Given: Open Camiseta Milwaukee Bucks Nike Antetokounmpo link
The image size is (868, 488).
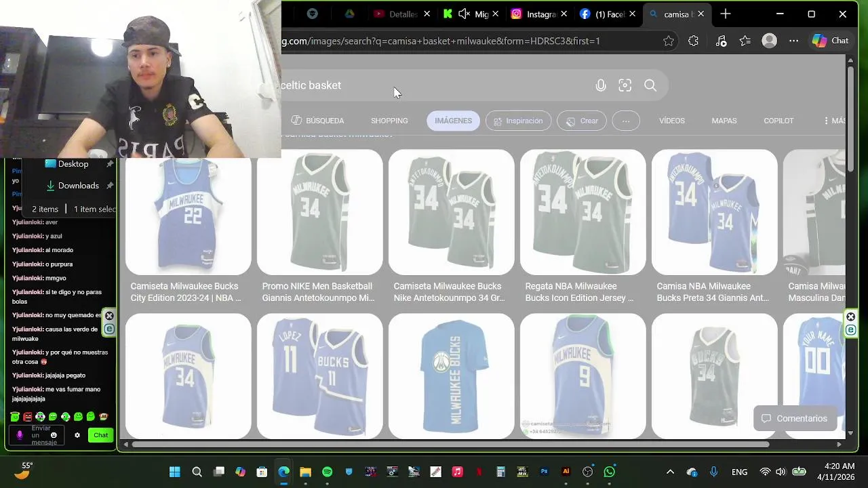Looking at the screenshot, I should tap(449, 292).
